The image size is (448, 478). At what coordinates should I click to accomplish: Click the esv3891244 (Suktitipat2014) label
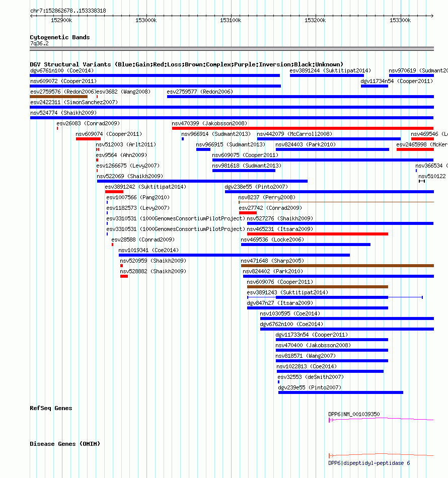coord(330,70)
